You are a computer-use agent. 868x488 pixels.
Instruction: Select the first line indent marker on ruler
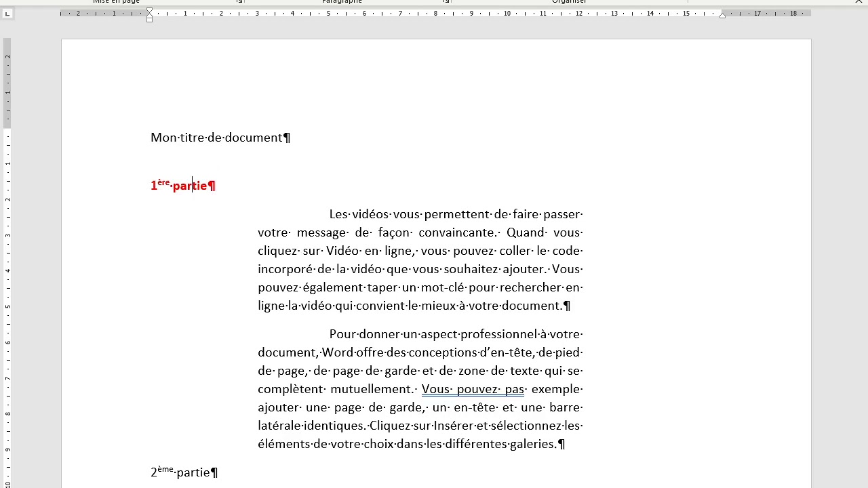pos(150,11)
